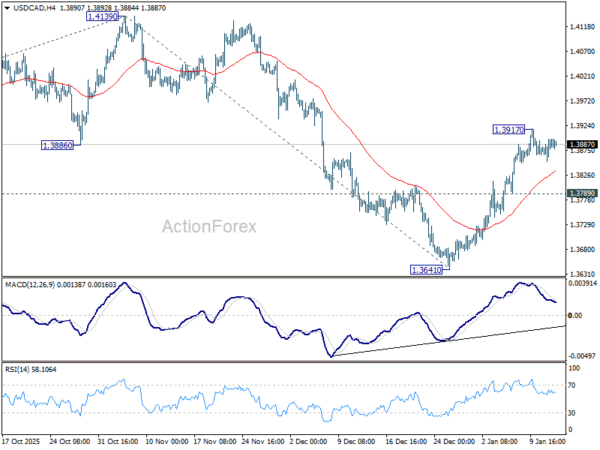Click the 1.38260 price axis value

point(582,175)
